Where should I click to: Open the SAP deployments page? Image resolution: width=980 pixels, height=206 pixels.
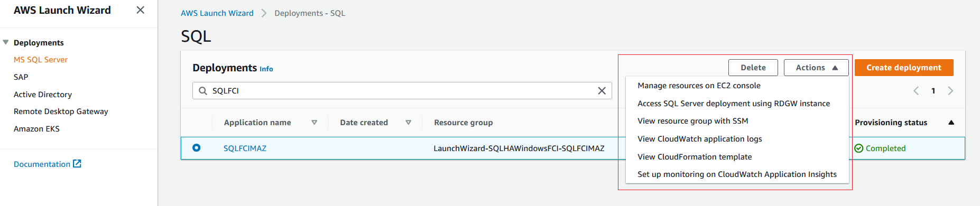[21, 77]
